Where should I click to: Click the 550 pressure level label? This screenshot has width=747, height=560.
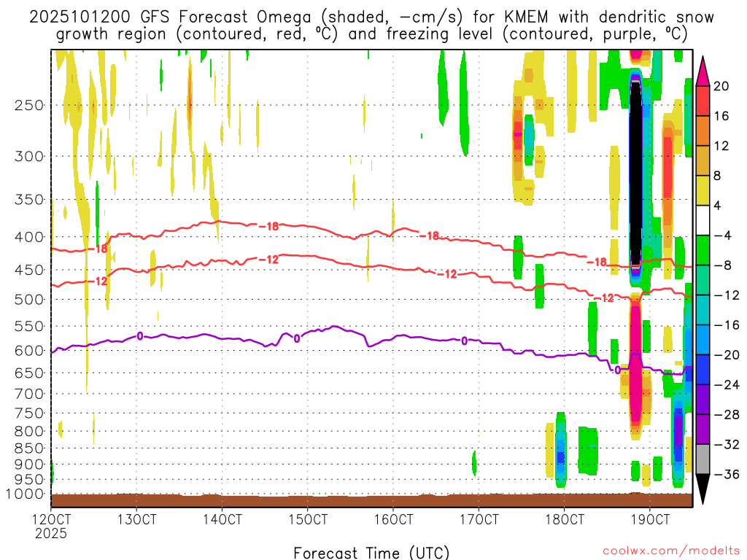(x=29, y=326)
